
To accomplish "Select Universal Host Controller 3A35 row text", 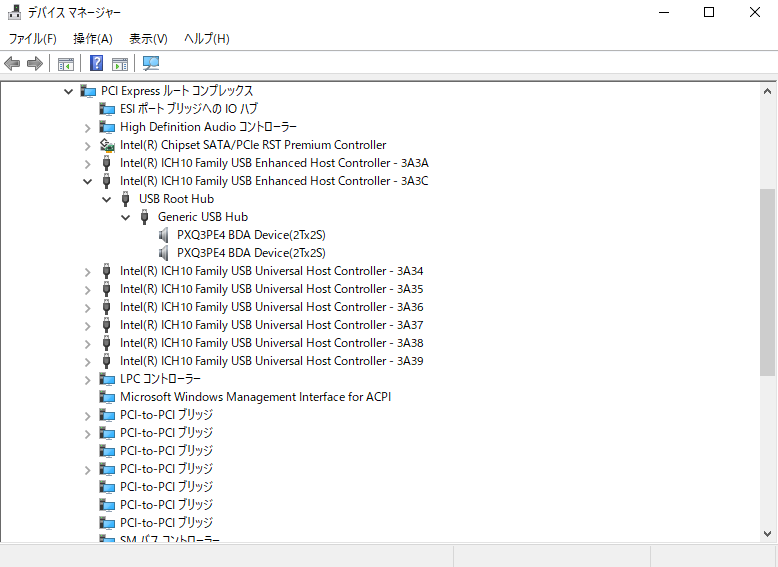I will 271,289.
